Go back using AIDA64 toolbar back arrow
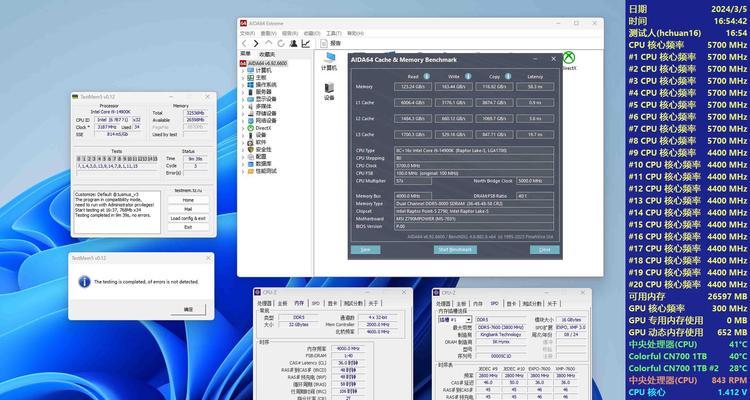The width and height of the screenshot is (750, 400). (x=244, y=44)
